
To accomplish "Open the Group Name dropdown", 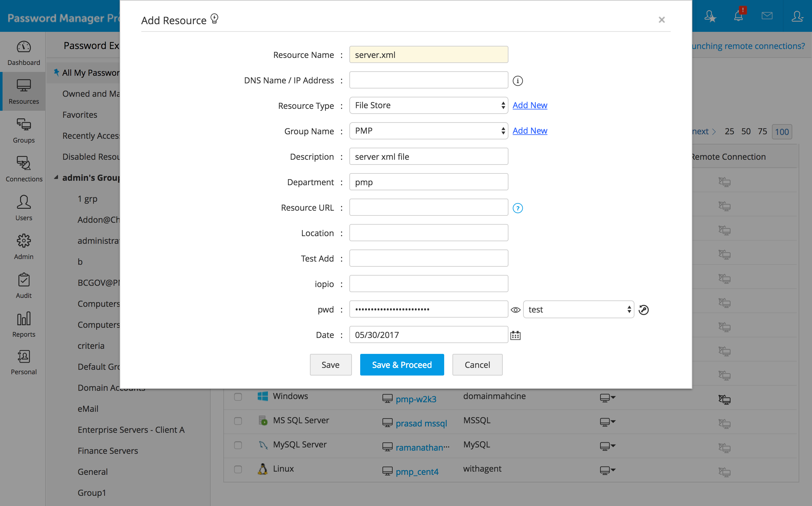I will 428,131.
